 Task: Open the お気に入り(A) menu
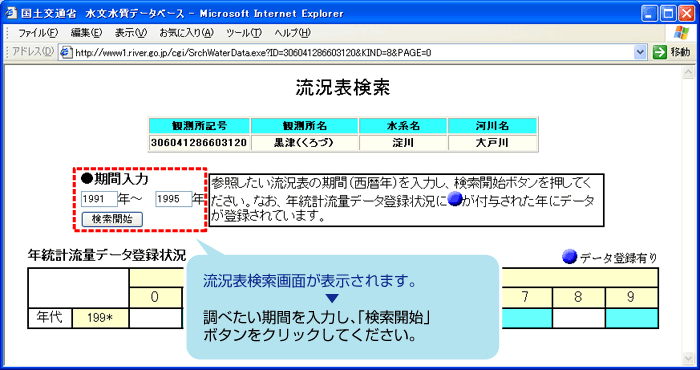[186, 33]
